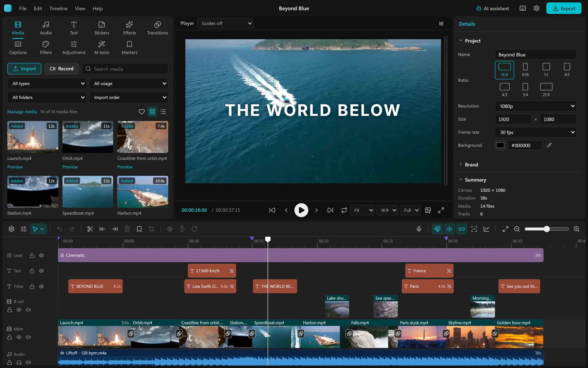Open the Effects panel
The image size is (588, 368).
[129, 28]
